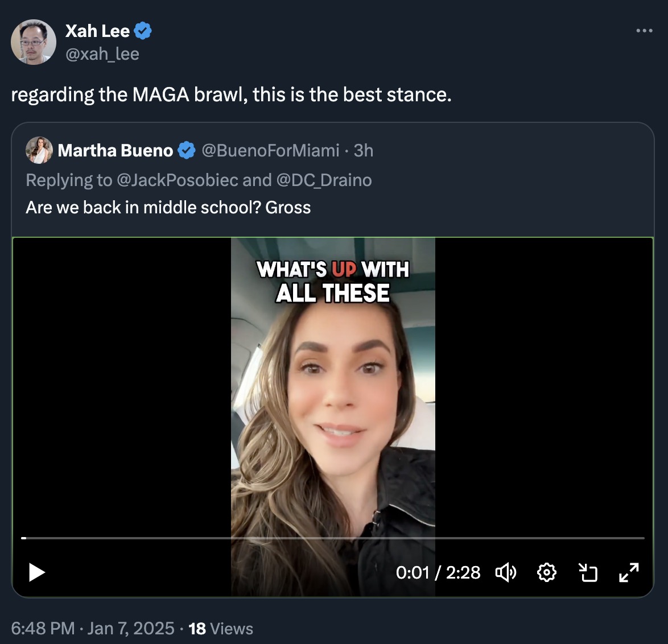Click the verified badge beside Martha Bueno
Image resolution: width=668 pixels, height=644 pixels.
coord(186,151)
